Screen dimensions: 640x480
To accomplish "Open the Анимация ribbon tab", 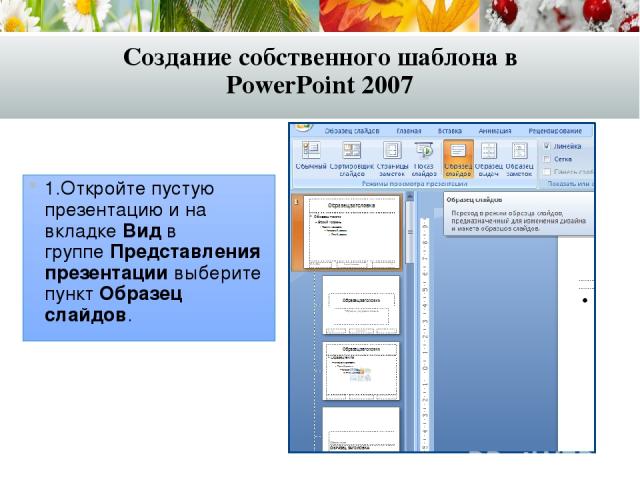I will (x=495, y=131).
